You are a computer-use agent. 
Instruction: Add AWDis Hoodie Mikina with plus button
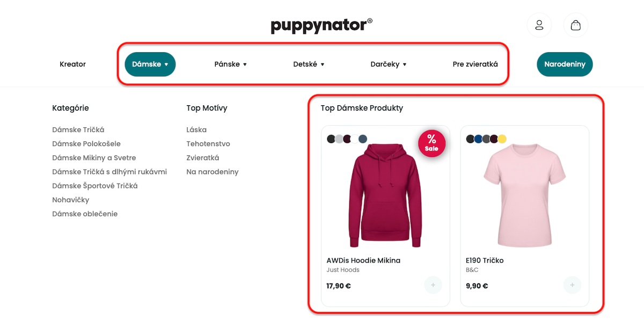[433, 285]
